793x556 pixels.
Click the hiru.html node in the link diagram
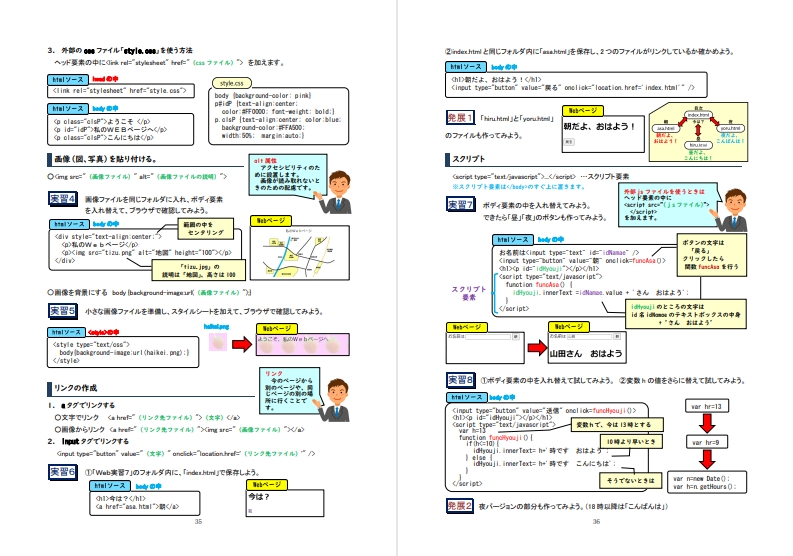(698, 145)
